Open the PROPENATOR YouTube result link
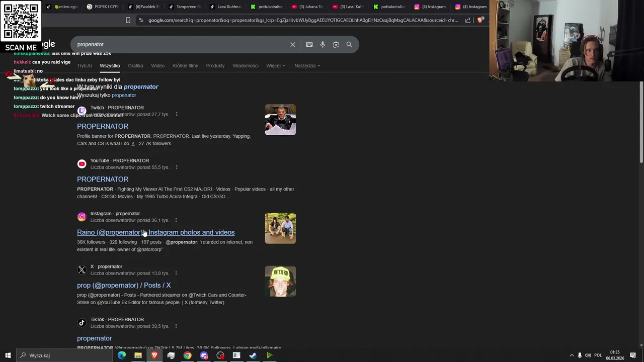644x362 pixels. pos(103,179)
